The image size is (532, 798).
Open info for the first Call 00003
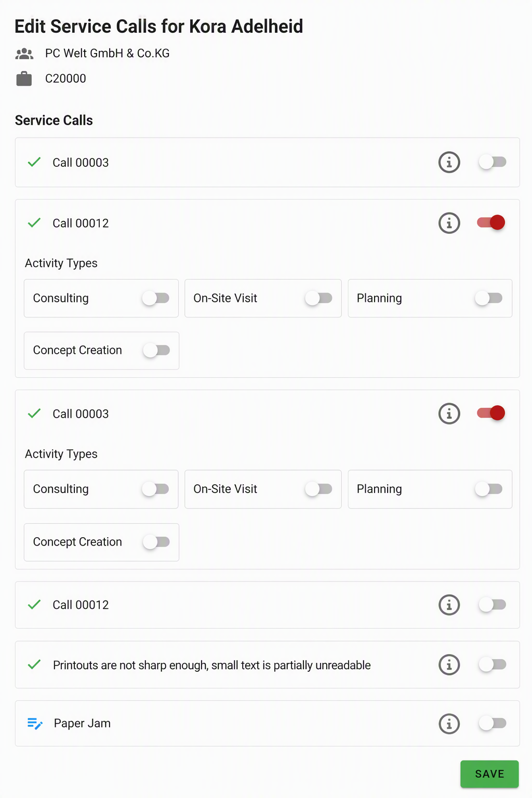[x=449, y=162]
